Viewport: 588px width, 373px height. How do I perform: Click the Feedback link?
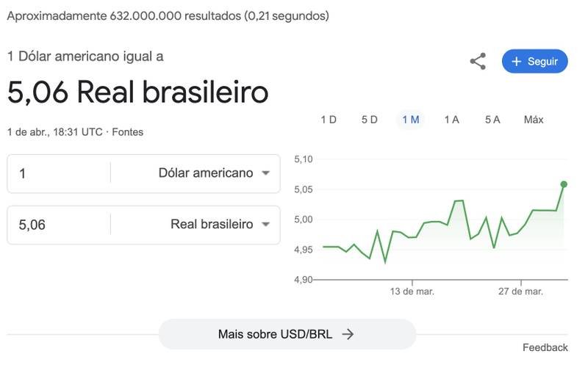coord(545,347)
